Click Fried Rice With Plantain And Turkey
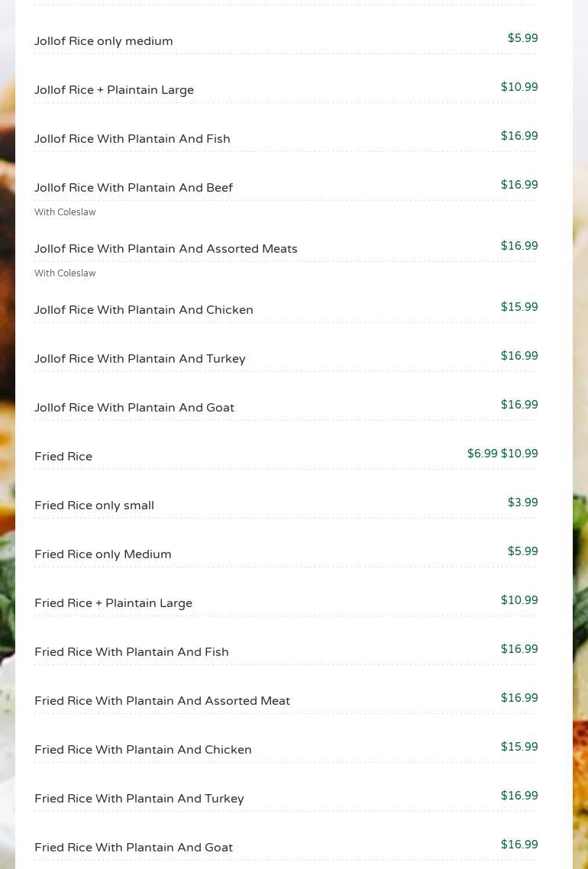This screenshot has width=588, height=869. (x=139, y=799)
